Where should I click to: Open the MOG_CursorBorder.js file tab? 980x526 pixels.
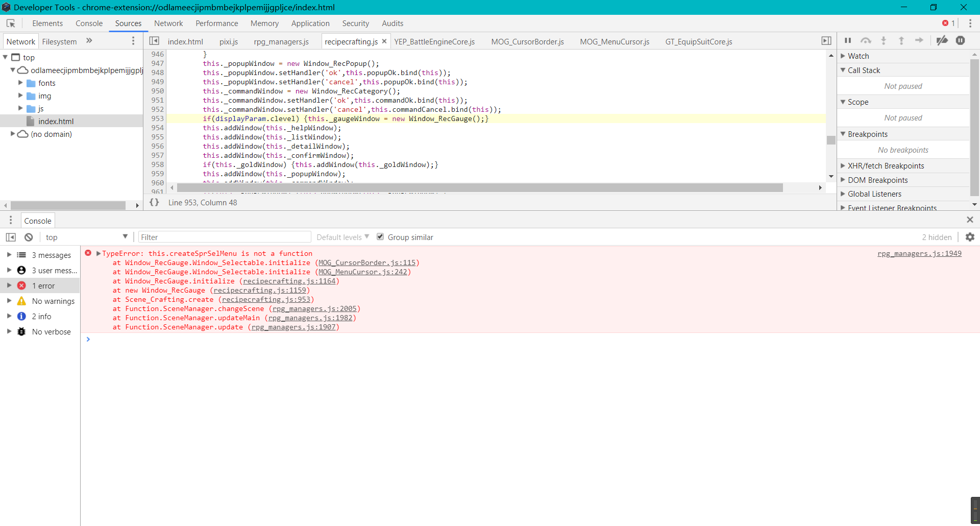[x=527, y=41]
